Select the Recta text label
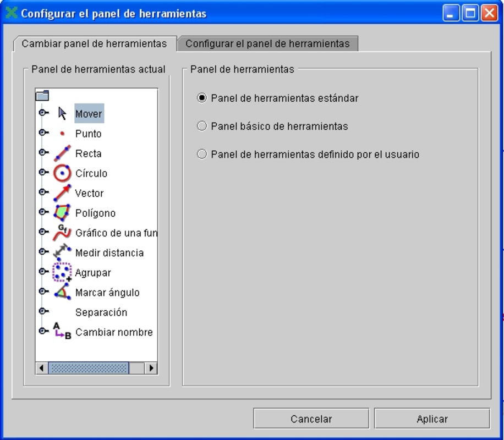 tap(89, 153)
